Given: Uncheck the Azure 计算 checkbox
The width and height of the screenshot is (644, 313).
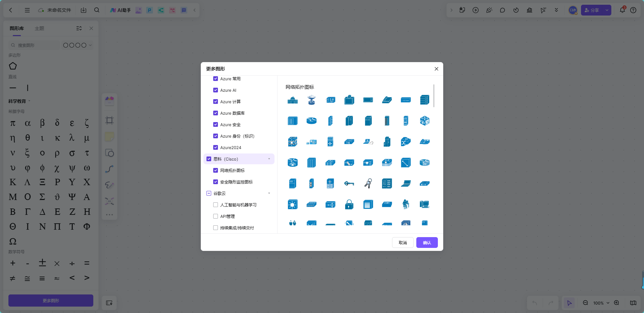Looking at the screenshot, I should click(216, 102).
